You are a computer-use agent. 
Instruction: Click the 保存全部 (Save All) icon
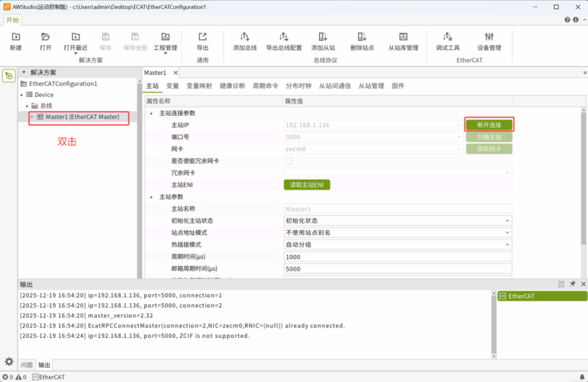click(136, 37)
